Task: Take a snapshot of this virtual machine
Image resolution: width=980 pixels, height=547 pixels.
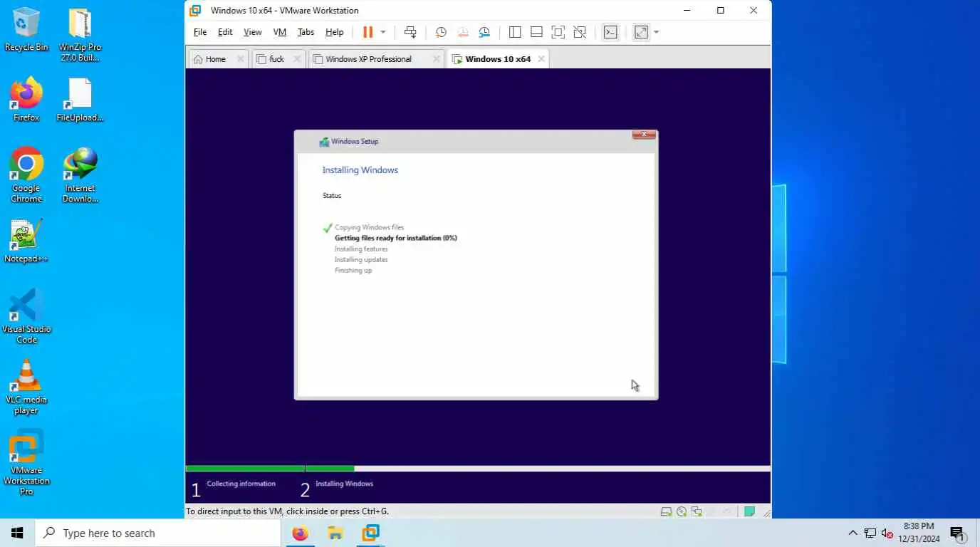Action: [441, 32]
